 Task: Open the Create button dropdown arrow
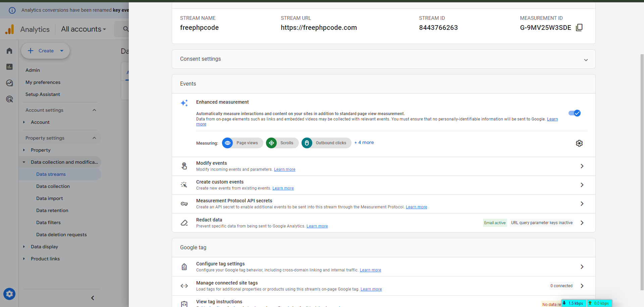point(62,51)
